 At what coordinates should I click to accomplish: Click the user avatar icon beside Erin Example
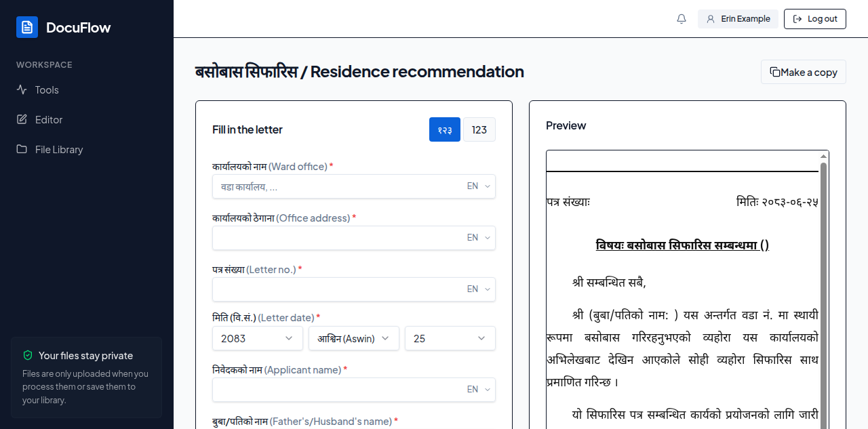[711, 19]
